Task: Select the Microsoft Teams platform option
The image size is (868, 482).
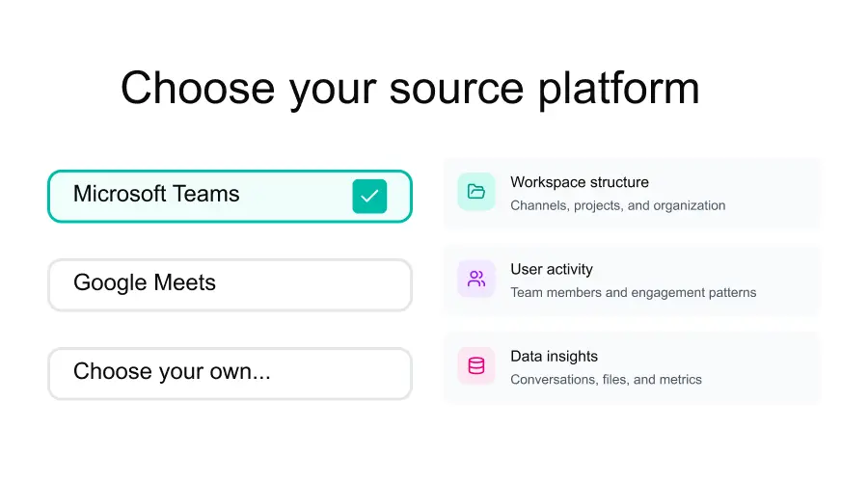Action: pyautogui.click(x=193, y=196)
